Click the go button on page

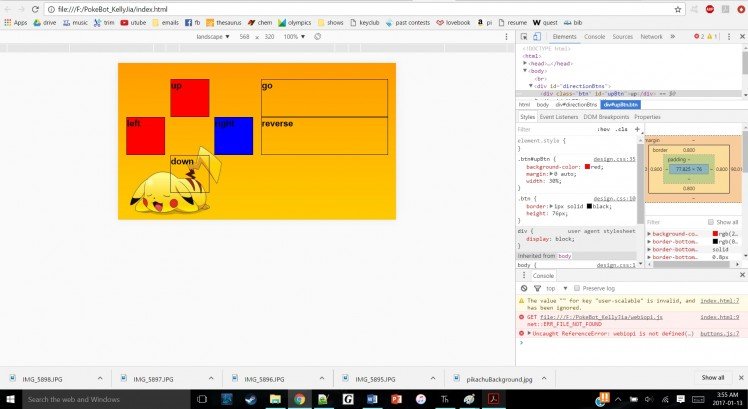point(324,98)
